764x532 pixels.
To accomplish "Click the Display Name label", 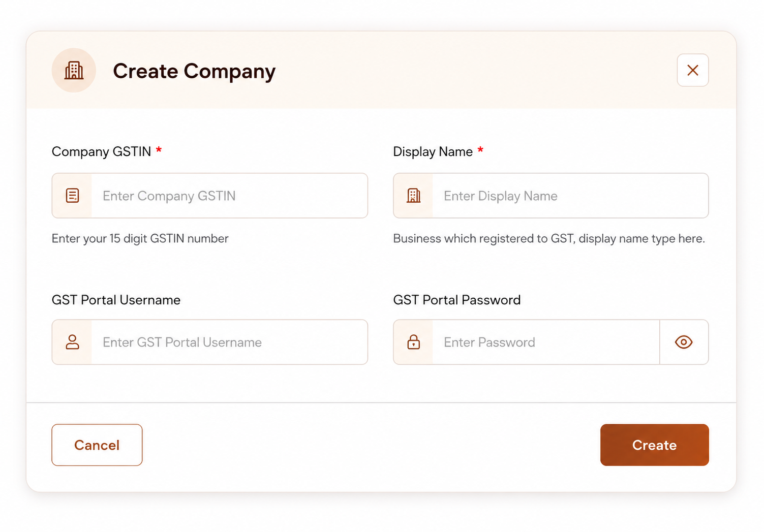I will [433, 151].
